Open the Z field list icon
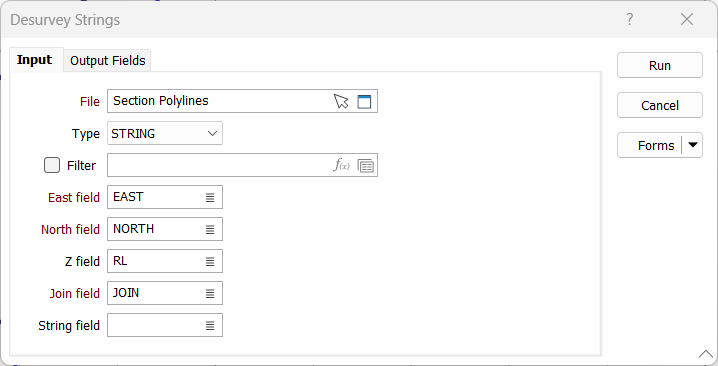 coord(210,262)
